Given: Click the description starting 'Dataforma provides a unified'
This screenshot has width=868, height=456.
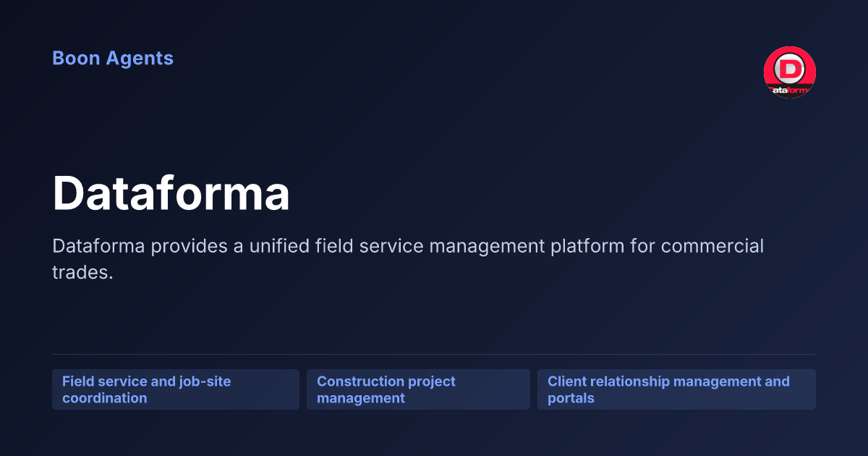Looking at the screenshot, I should (x=408, y=259).
